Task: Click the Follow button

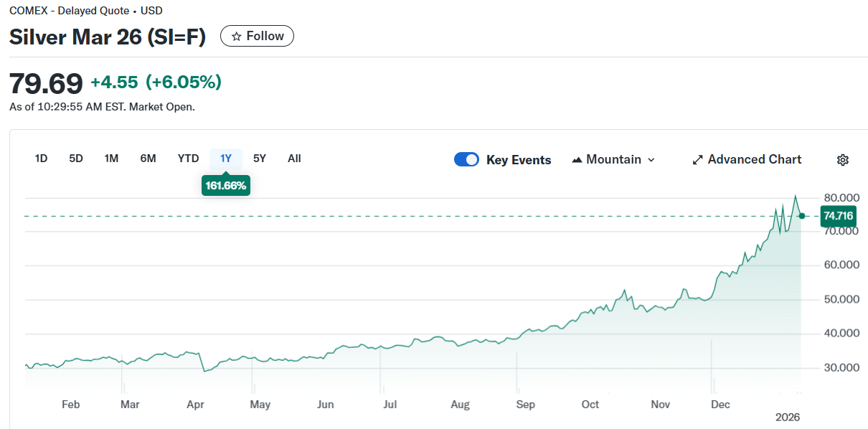Action: click(x=257, y=36)
